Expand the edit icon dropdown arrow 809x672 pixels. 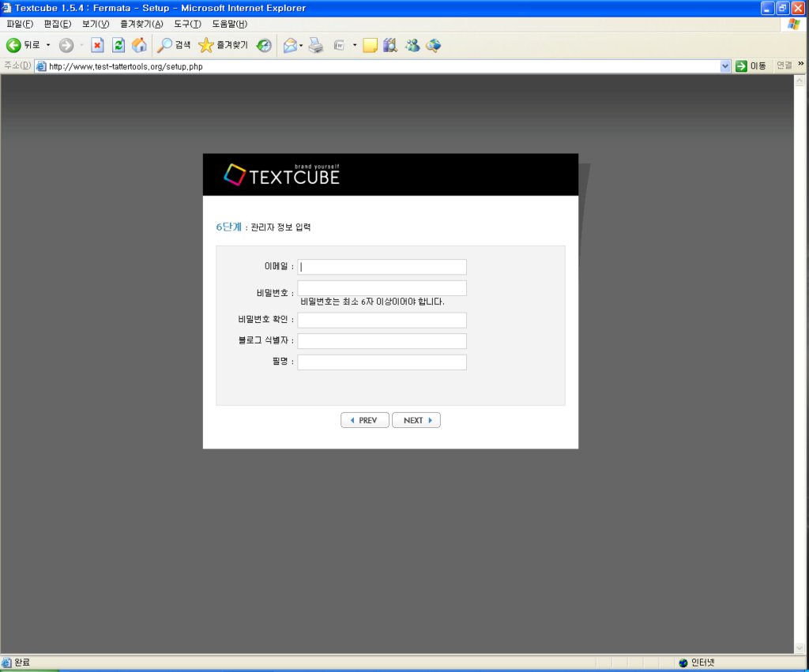(x=355, y=45)
